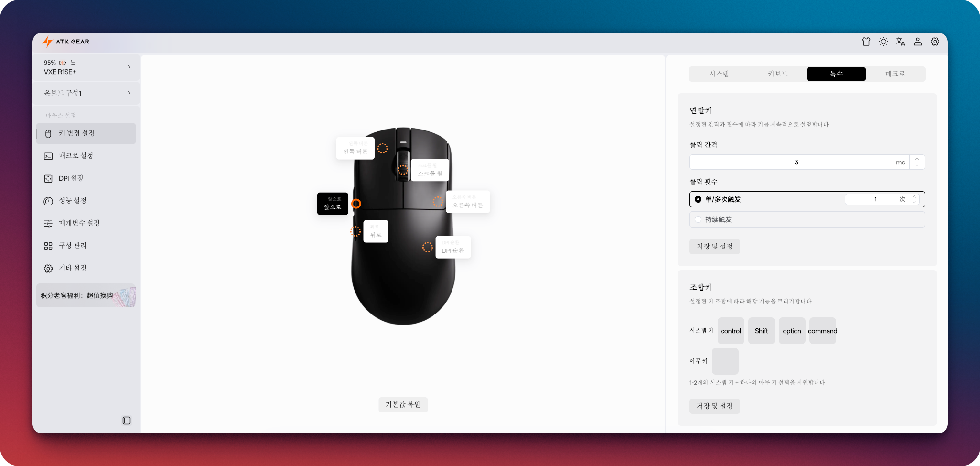Open settings gear in top bar

(x=935, y=42)
